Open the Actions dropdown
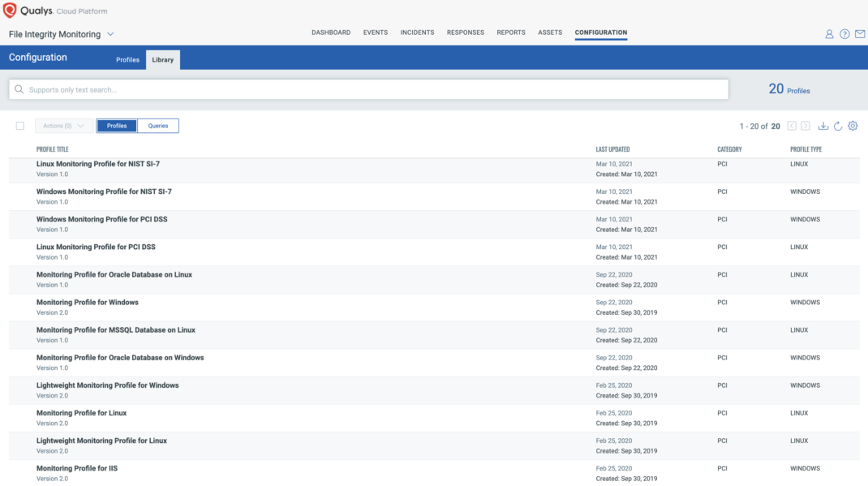 coord(62,126)
